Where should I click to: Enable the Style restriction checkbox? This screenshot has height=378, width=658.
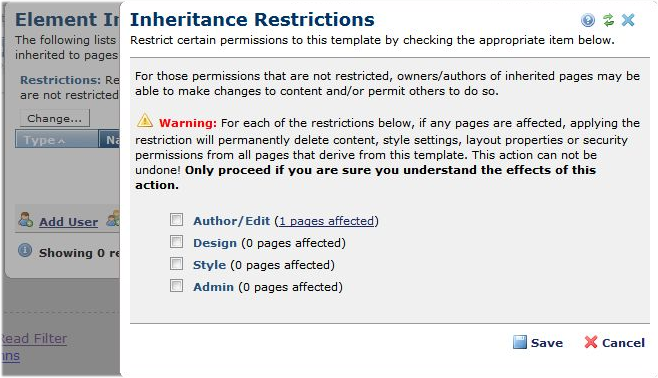point(176,263)
